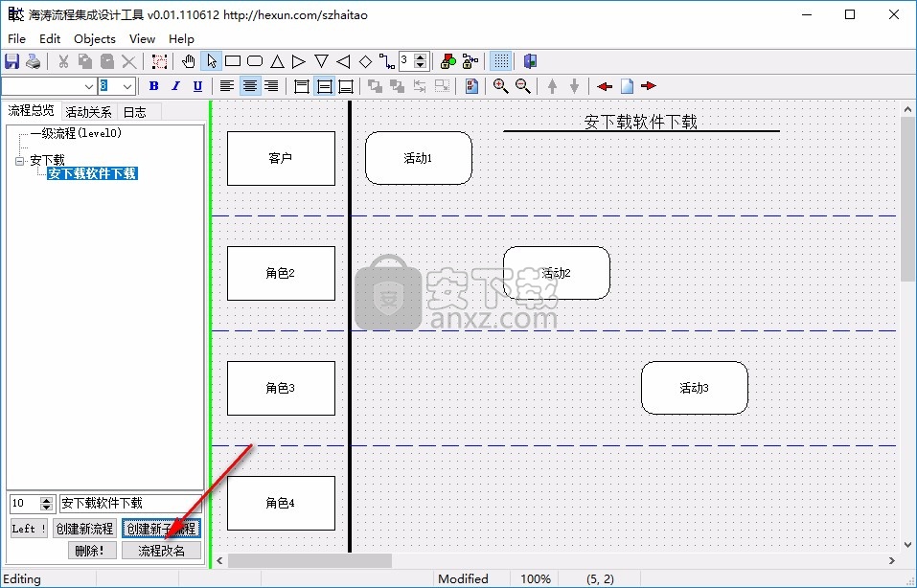Switch to the 日志 tab
The image size is (917, 588).
135,112
